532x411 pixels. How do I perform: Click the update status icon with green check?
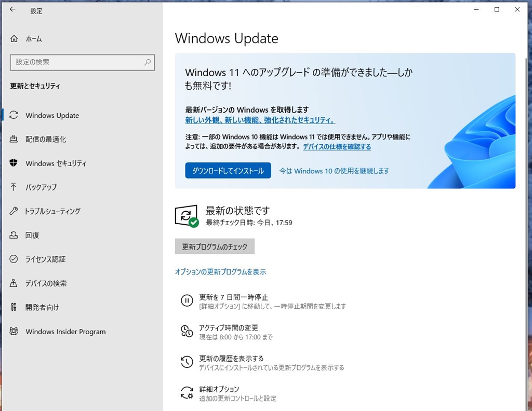point(187,216)
